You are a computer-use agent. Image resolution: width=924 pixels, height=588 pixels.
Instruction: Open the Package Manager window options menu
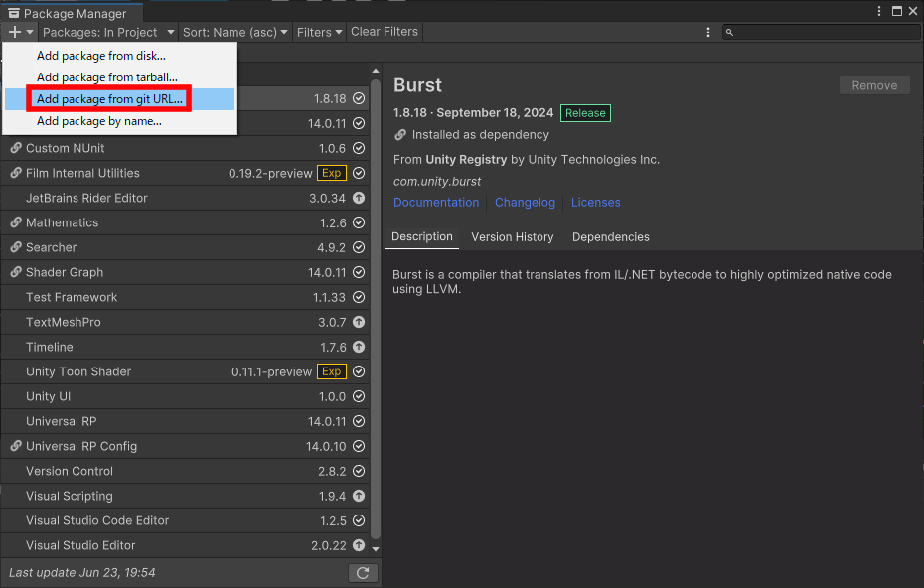(x=878, y=11)
